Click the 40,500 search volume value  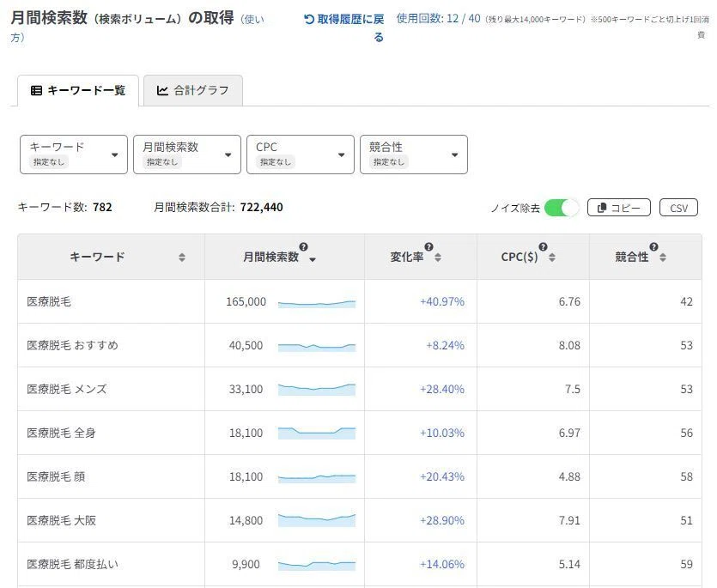point(246,345)
